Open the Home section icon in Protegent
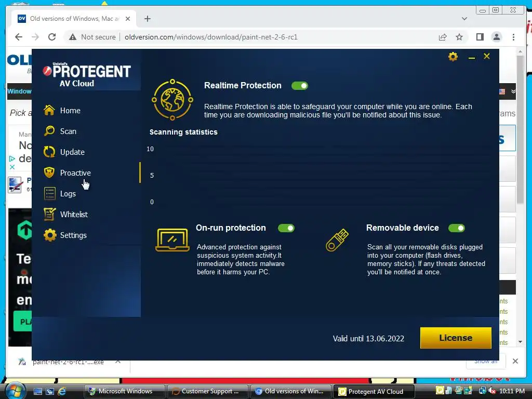532x399 pixels. coord(49,110)
